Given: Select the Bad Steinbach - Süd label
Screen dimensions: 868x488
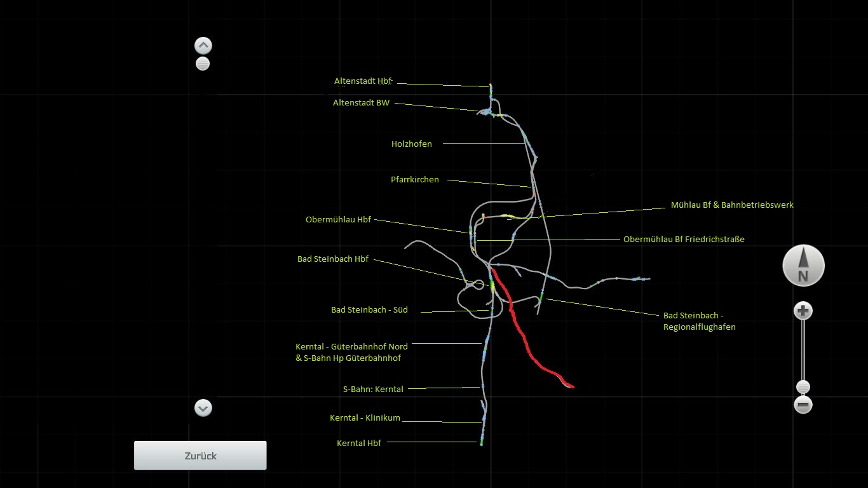Looking at the screenshot, I should (369, 310).
